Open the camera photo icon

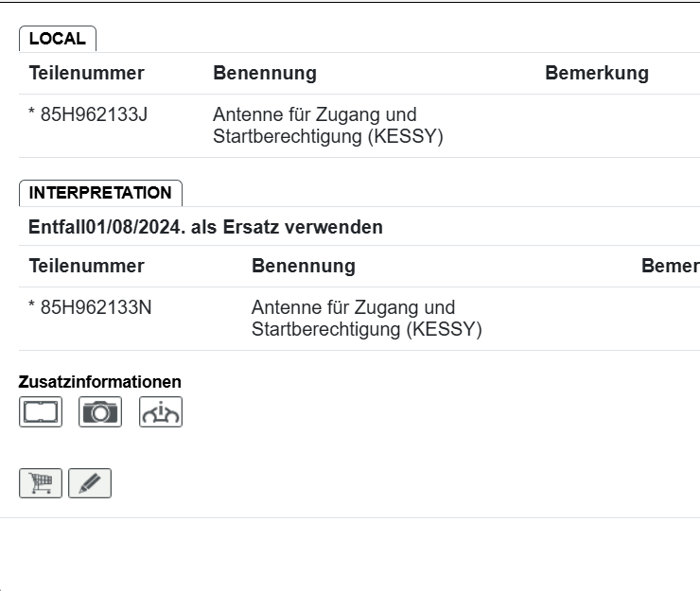pos(100,412)
